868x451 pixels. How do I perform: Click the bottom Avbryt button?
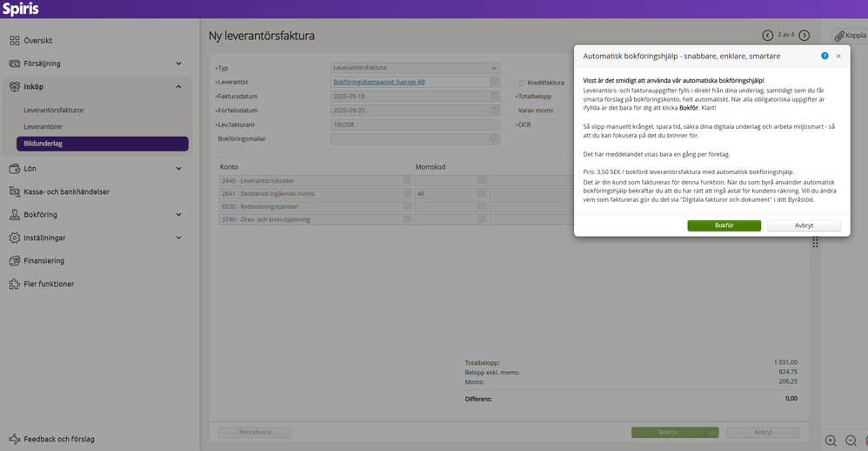pyautogui.click(x=764, y=432)
